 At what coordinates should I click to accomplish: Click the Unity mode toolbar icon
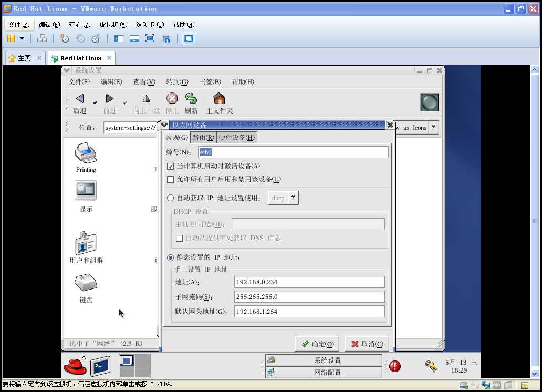pos(166,38)
